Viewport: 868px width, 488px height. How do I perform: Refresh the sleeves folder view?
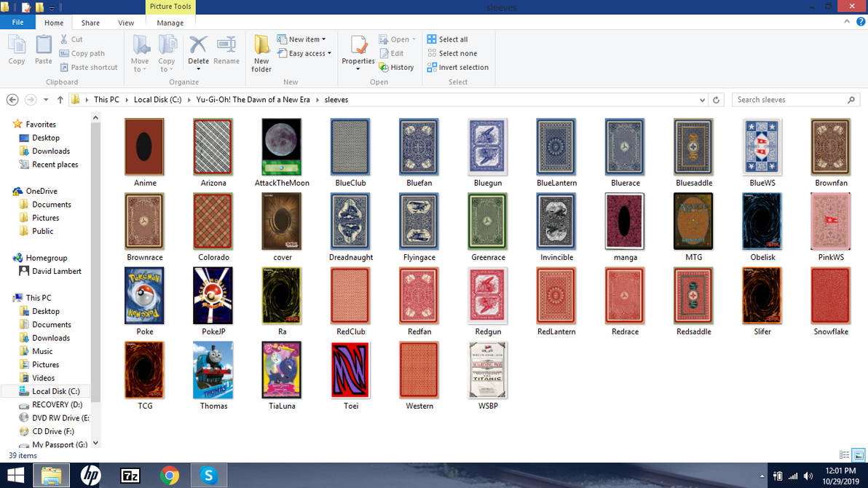716,100
